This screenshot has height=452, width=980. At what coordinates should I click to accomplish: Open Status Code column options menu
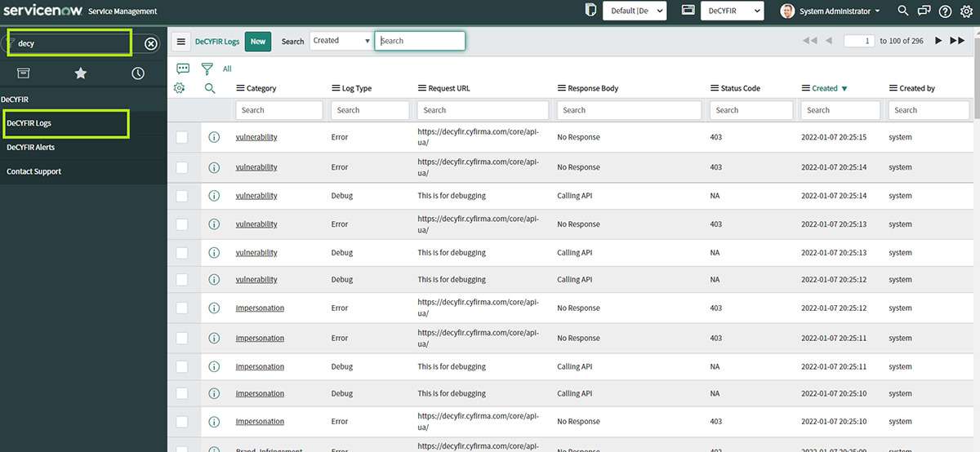click(715, 88)
